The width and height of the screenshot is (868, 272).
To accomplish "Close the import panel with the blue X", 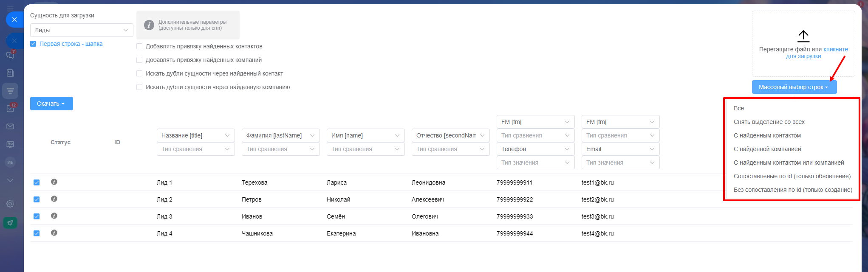I will pos(14,20).
